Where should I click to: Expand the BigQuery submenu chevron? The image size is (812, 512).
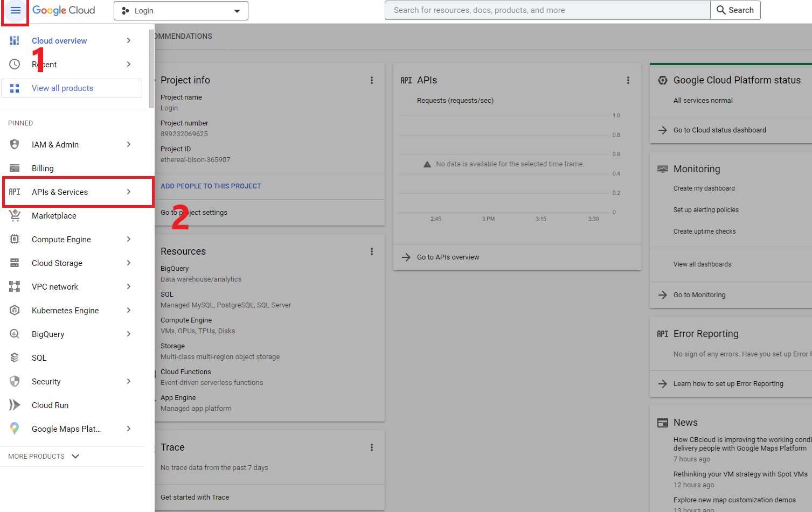coord(128,334)
